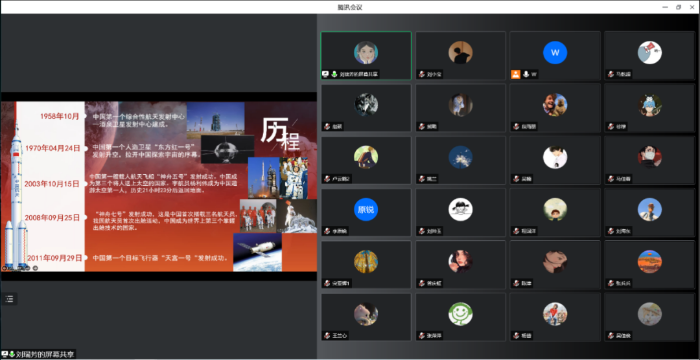Click the green active microphone icon in the cartoon girl tile
700x360 pixels.
tap(333, 74)
